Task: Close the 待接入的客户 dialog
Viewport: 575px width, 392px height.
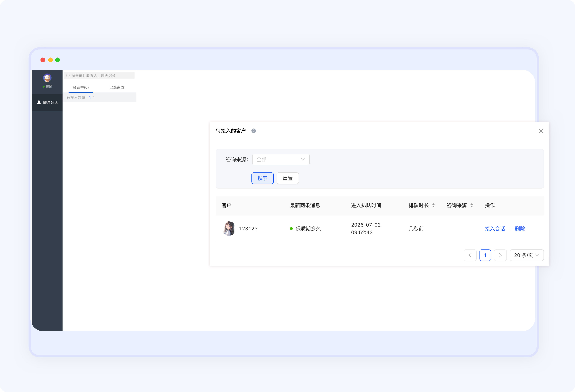Action: (x=541, y=131)
